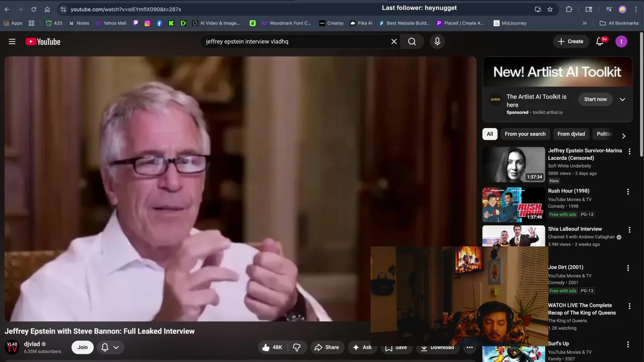This screenshot has height=362, width=644.
Task: Select the Politics chip
Action: (x=604, y=134)
